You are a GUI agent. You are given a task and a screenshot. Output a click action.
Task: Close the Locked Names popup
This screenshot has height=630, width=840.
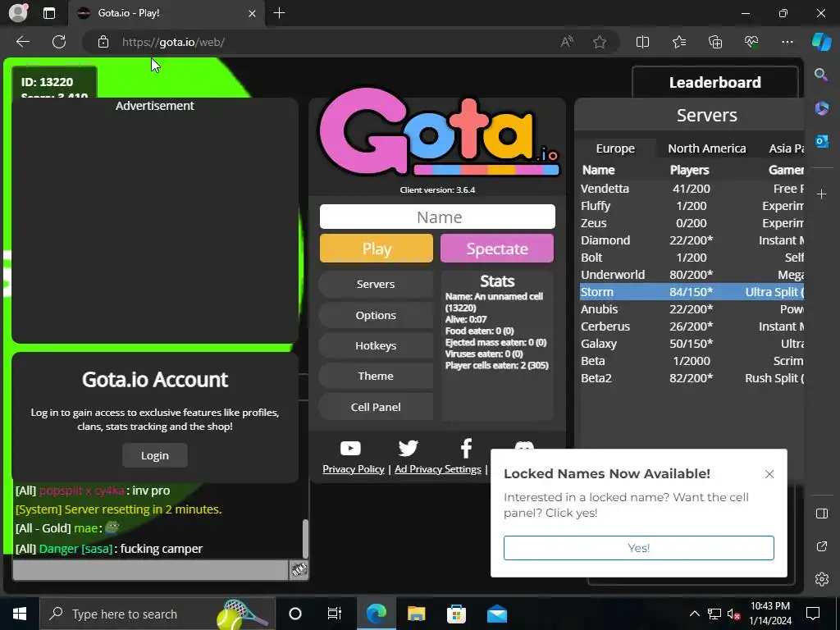click(769, 474)
